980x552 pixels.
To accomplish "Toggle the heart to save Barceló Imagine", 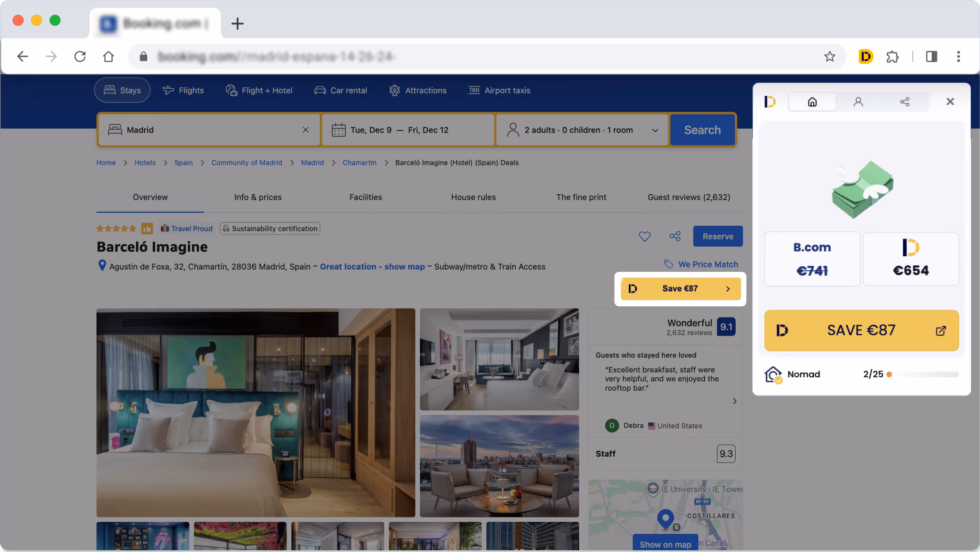I will tap(645, 236).
